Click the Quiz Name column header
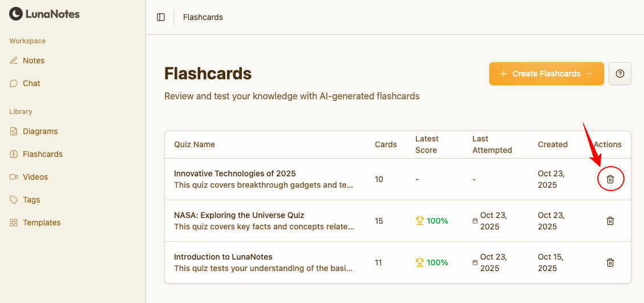 195,144
